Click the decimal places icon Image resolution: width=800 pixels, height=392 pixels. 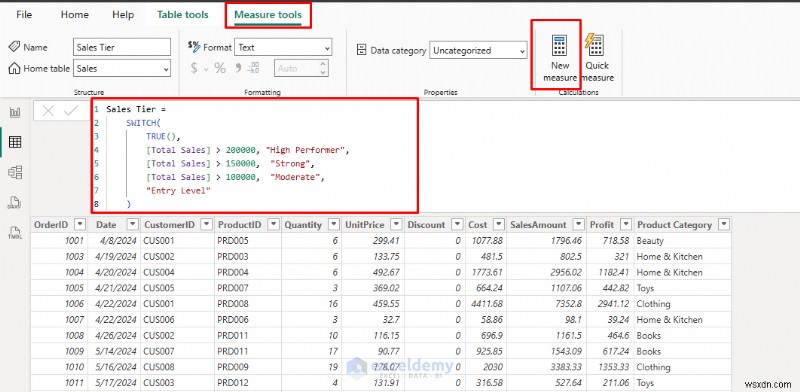tap(254, 68)
